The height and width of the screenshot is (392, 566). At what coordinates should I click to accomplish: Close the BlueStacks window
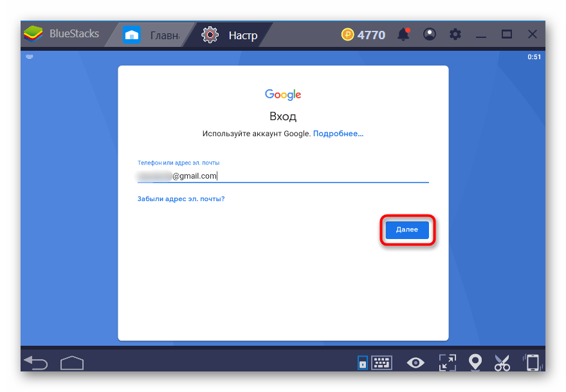point(533,34)
